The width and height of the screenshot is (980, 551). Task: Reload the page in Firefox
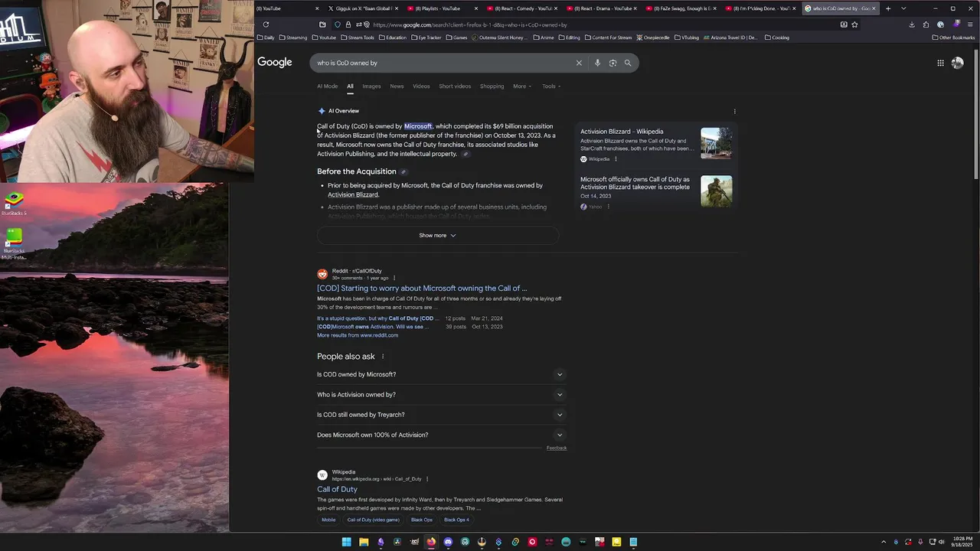coord(266,24)
